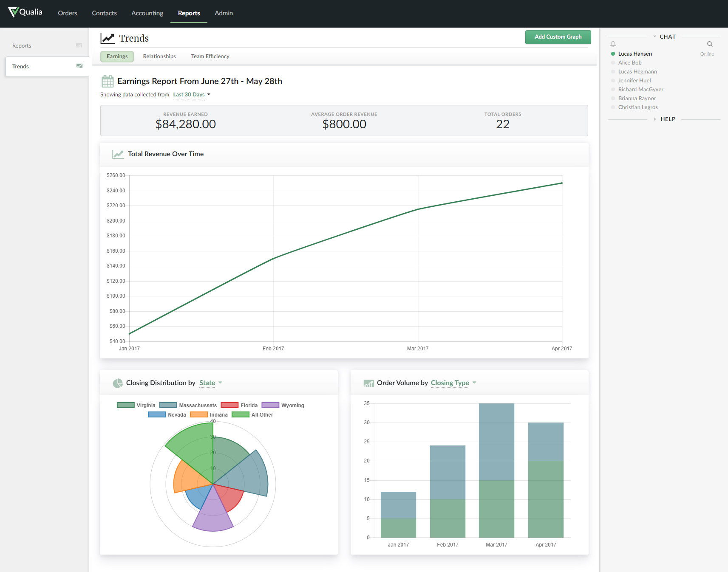Click the pie icon by Closing Distribution
The height and width of the screenshot is (572, 728).
(118, 383)
